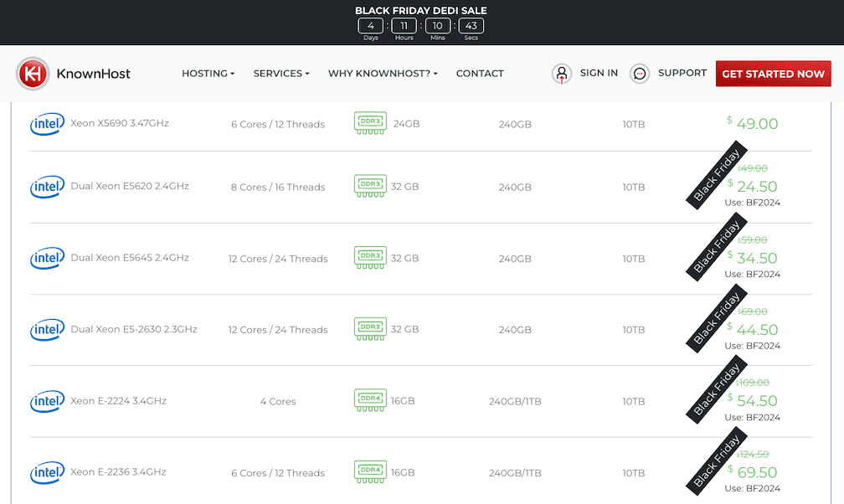Click the DDR3 memory icon for Dual Xeon E5620
This screenshot has width=844, height=504.
369,186
